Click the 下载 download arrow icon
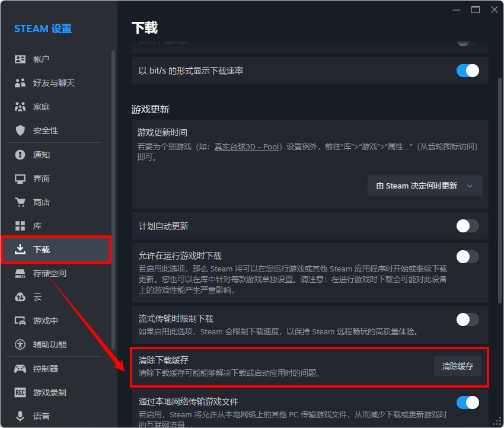Image resolution: width=504 pixels, height=428 pixels. pos(20,250)
